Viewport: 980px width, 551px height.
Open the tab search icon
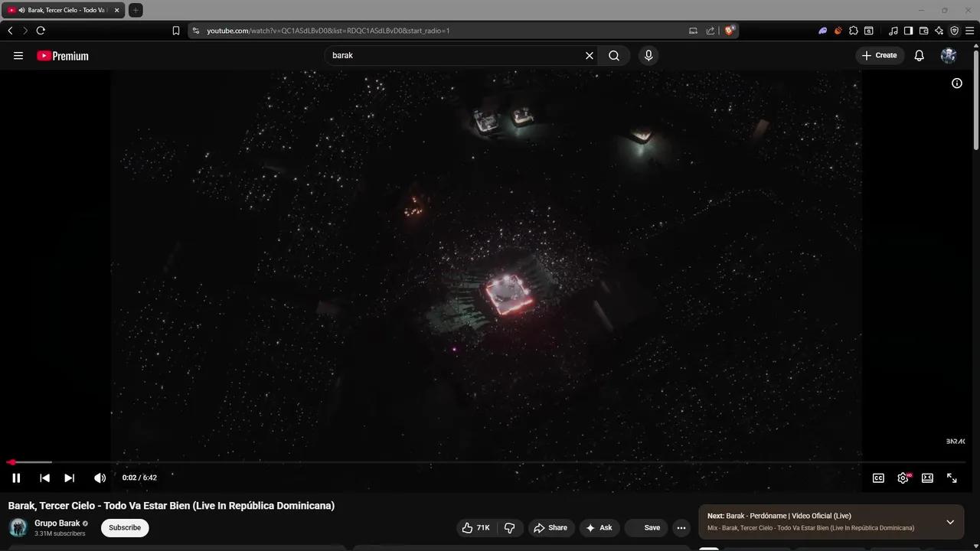pos(869,31)
